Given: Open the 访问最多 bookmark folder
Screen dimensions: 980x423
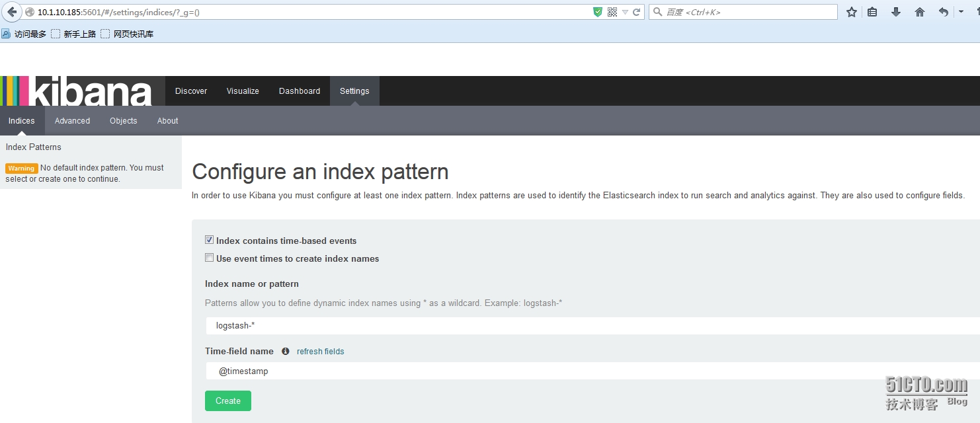Looking at the screenshot, I should tap(24, 34).
